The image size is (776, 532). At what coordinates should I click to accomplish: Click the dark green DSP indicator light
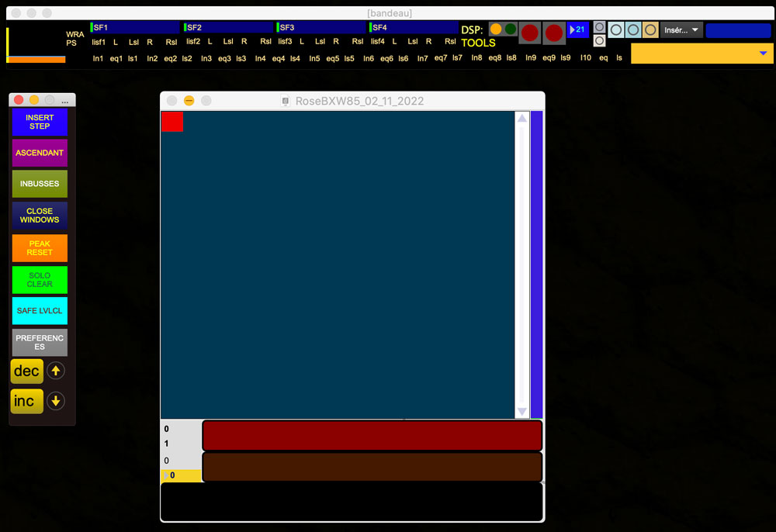[x=511, y=29]
